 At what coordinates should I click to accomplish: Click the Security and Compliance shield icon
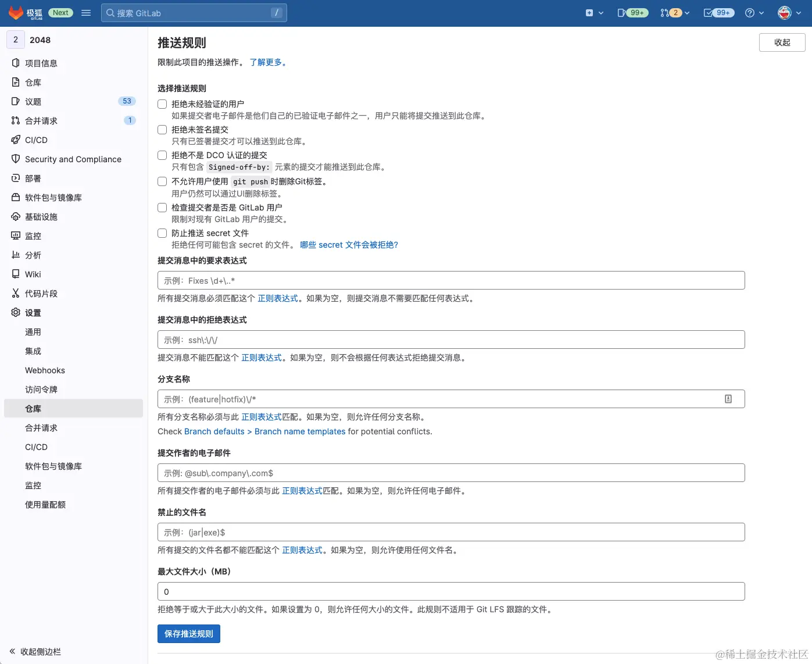(16, 159)
